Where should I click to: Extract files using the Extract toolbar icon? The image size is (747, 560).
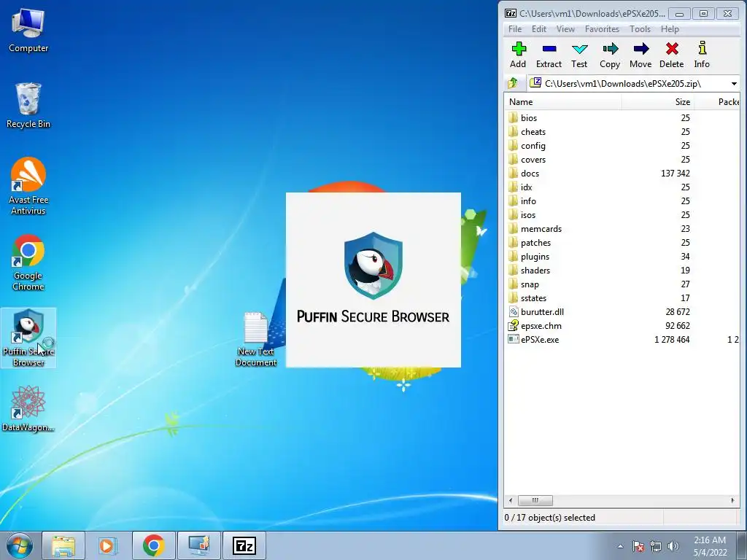point(549,55)
